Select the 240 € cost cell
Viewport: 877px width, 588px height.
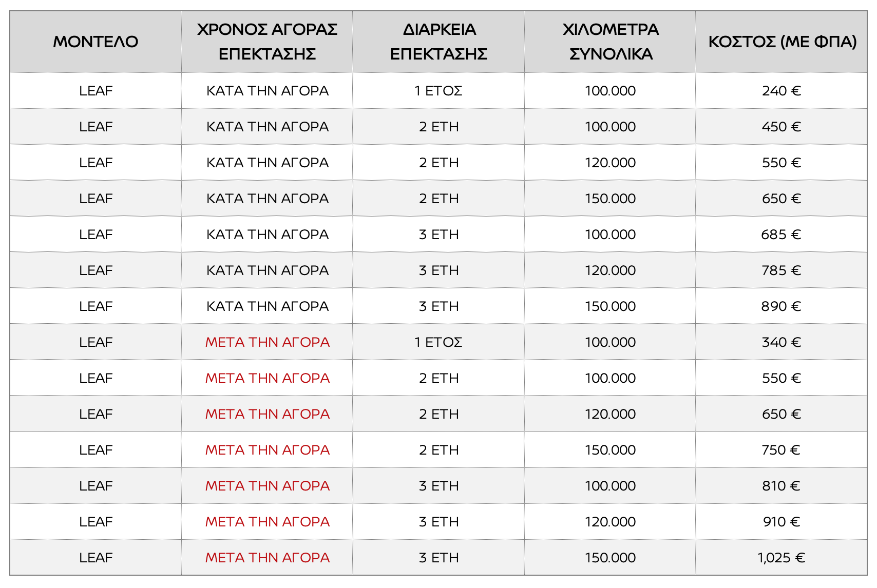781,91
